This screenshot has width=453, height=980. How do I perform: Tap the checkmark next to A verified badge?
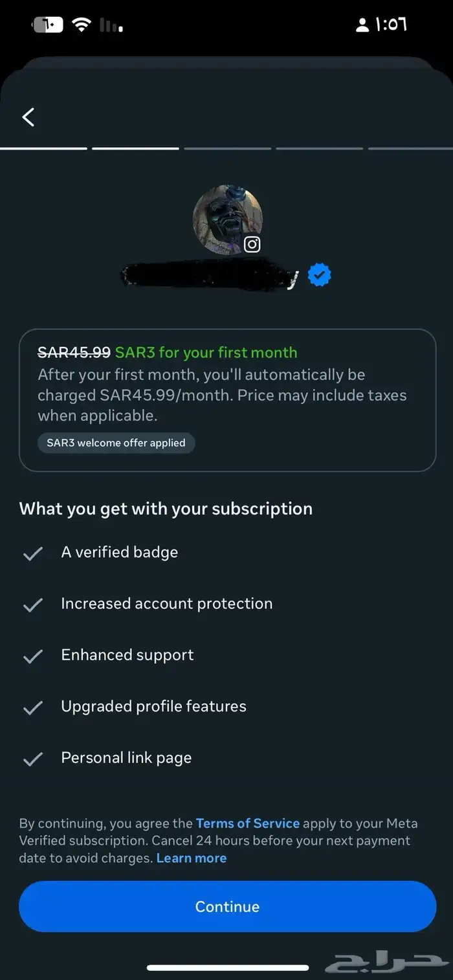pos(32,553)
